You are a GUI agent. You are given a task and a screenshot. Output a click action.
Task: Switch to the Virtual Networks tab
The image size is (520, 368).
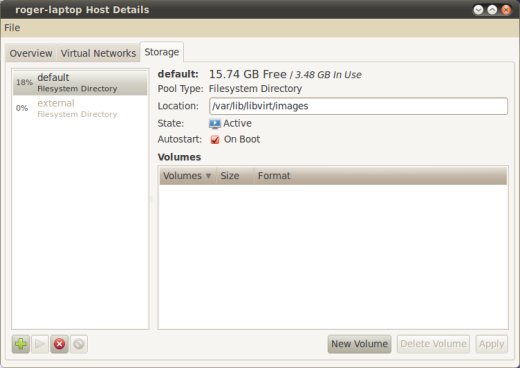(98, 53)
